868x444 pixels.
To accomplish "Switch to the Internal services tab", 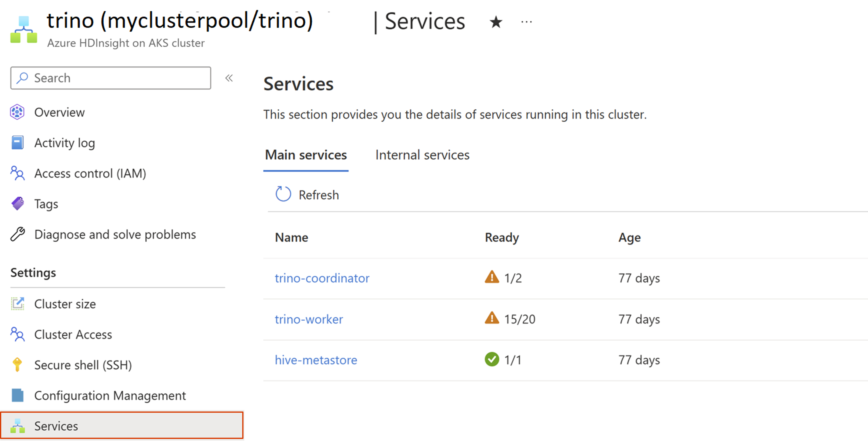I will (x=422, y=155).
